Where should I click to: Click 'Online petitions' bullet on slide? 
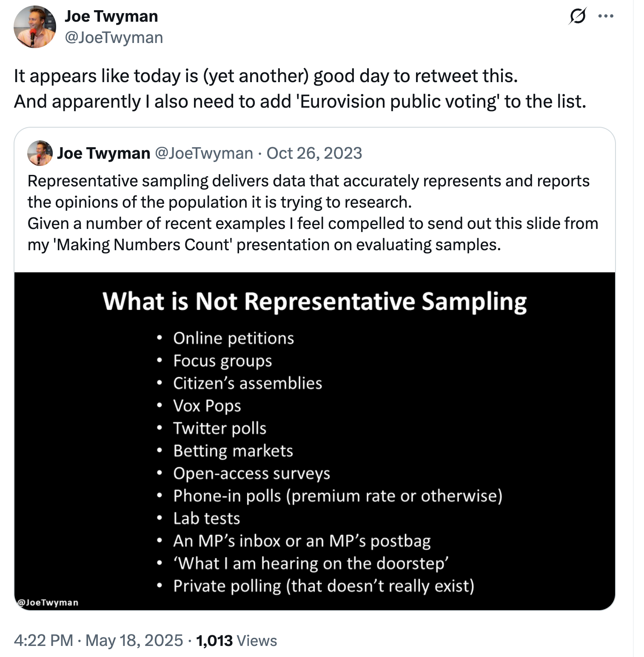(234, 338)
